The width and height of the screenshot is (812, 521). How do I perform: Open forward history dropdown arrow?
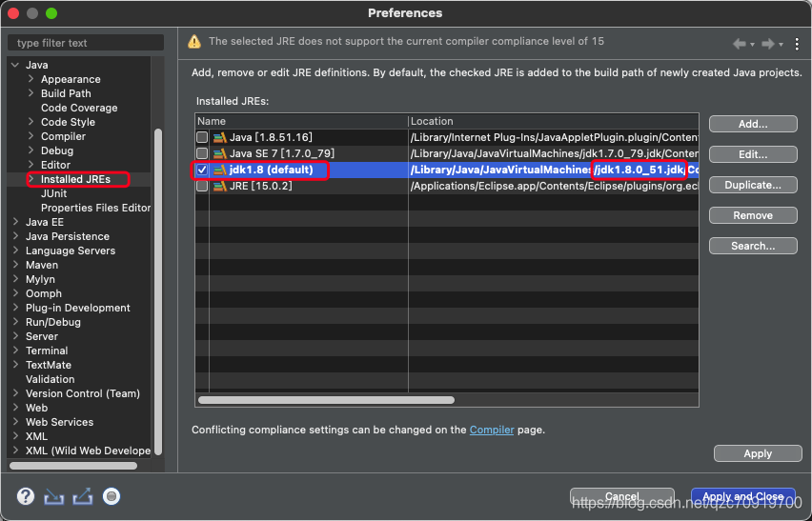pos(781,45)
